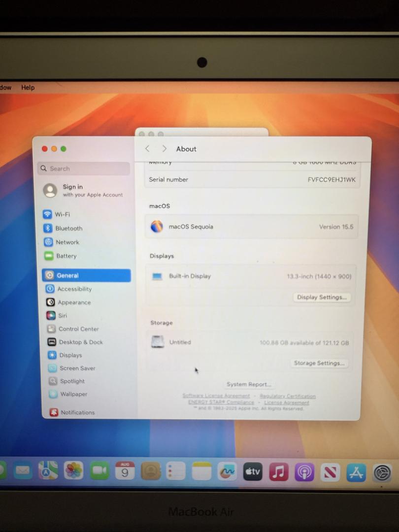Open Notes from the Dock
The height and width of the screenshot is (532, 399).
(x=201, y=471)
